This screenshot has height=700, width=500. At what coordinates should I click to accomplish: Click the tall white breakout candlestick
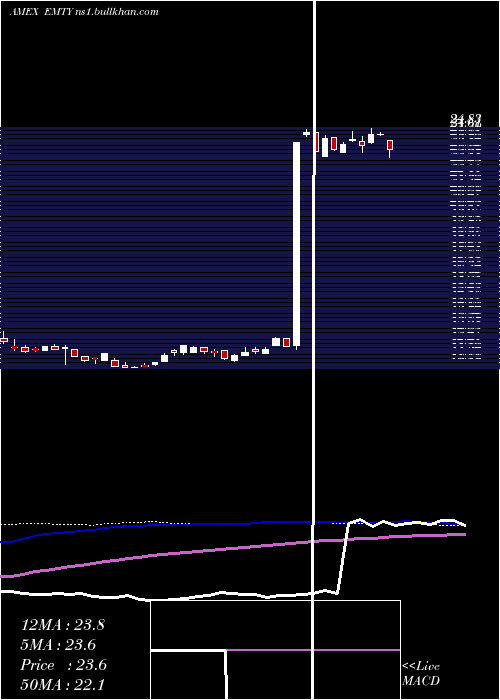[x=296, y=245]
